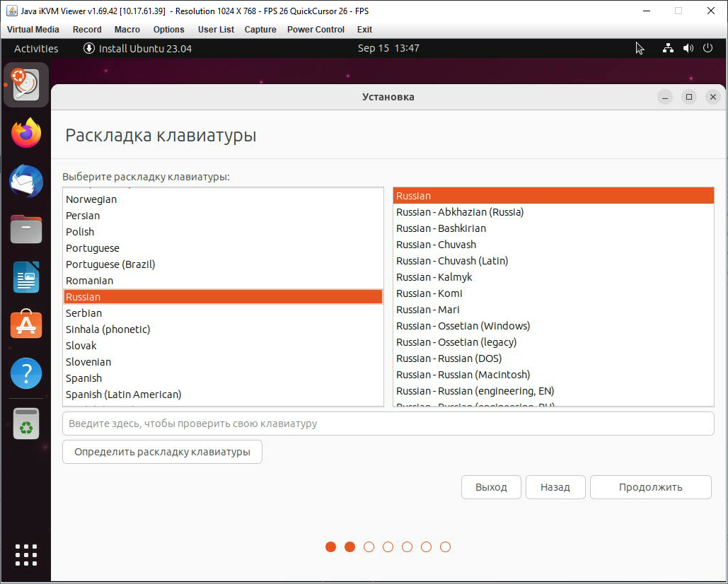
Task: Open the Macro menu
Action: (x=127, y=29)
